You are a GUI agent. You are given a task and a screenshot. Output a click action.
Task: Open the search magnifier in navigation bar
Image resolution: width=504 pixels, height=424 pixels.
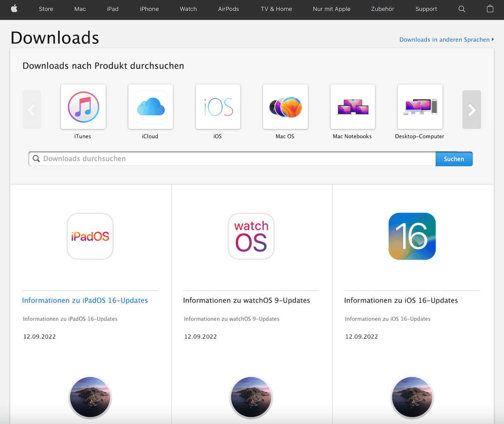pos(462,9)
